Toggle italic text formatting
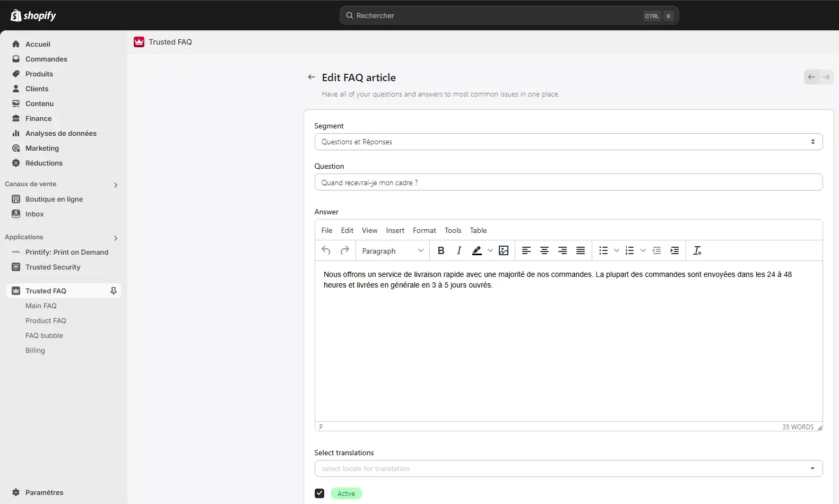This screenshot has height=504, width=839. point(459,251)
